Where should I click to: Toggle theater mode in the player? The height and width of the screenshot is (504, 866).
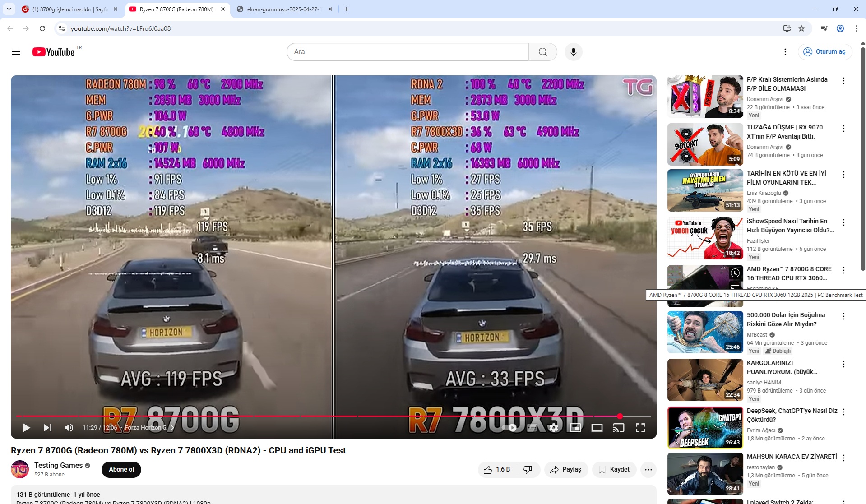coord(597,428)
